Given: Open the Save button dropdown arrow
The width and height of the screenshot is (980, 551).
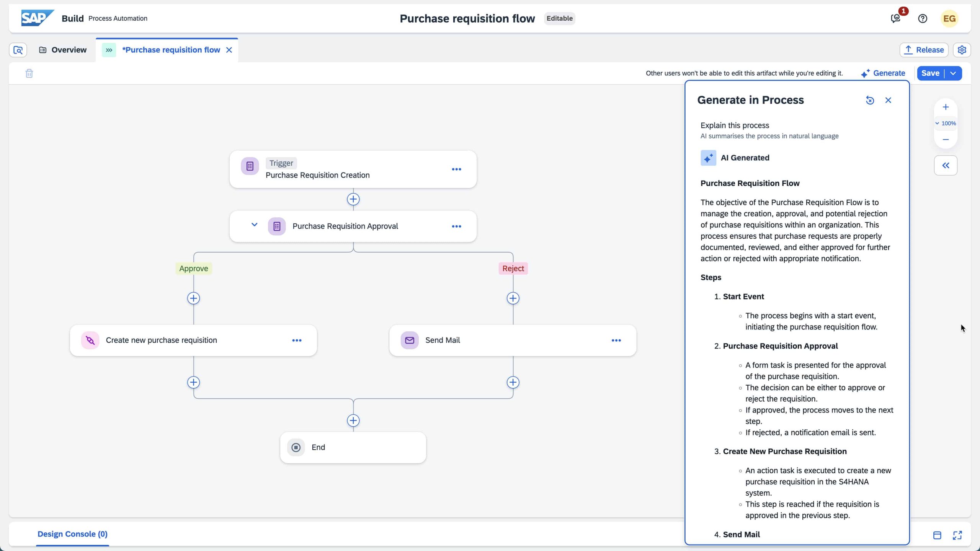Looking at the screenshot, I should click(953, 73).
